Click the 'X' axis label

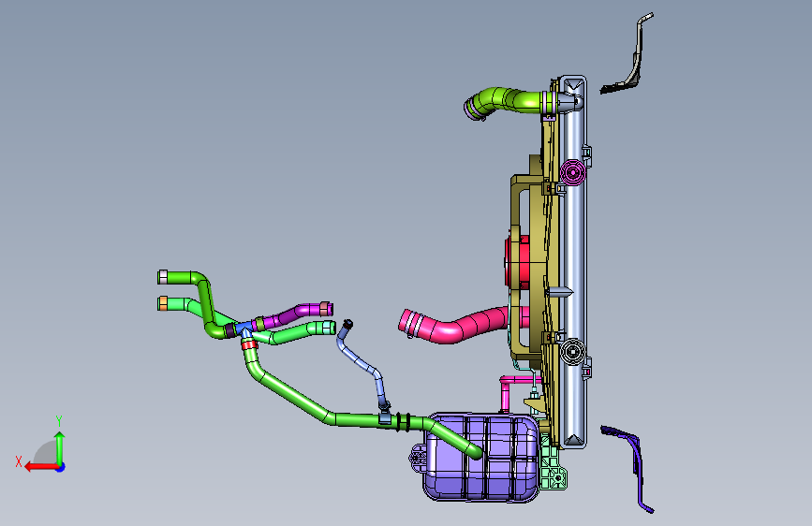click(19, 461)
